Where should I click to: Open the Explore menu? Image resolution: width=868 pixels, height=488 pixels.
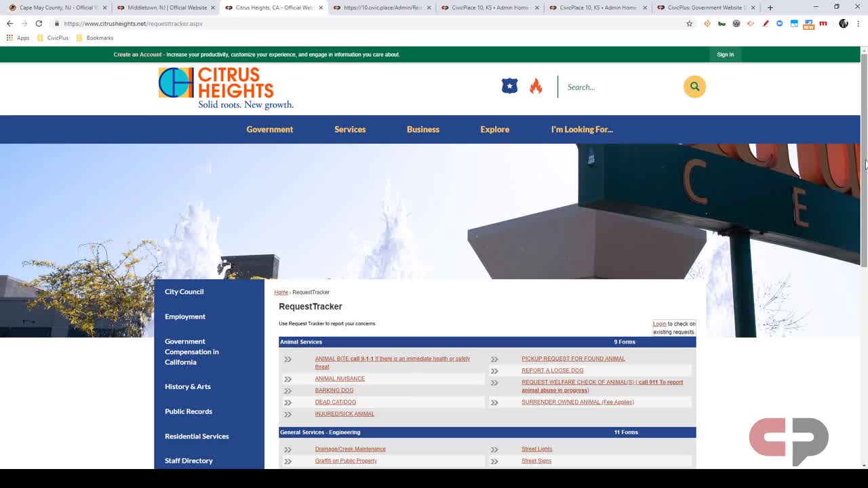coord(495,129)
